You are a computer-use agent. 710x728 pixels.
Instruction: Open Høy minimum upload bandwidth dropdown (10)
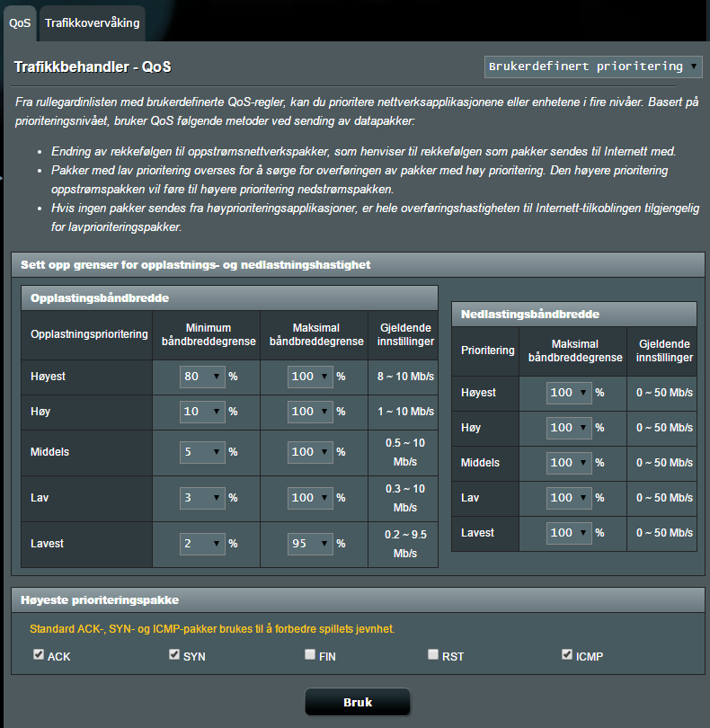[202, 412]
